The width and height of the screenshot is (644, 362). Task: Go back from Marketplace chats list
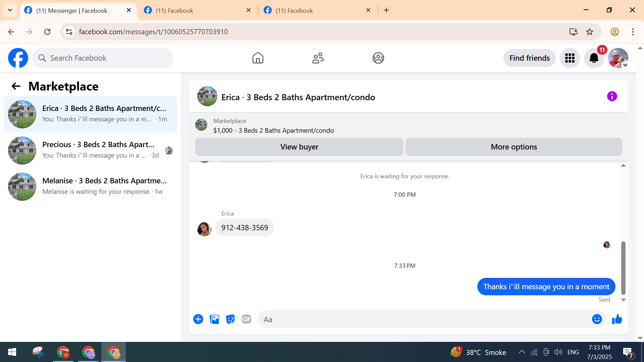pos(16,86)
